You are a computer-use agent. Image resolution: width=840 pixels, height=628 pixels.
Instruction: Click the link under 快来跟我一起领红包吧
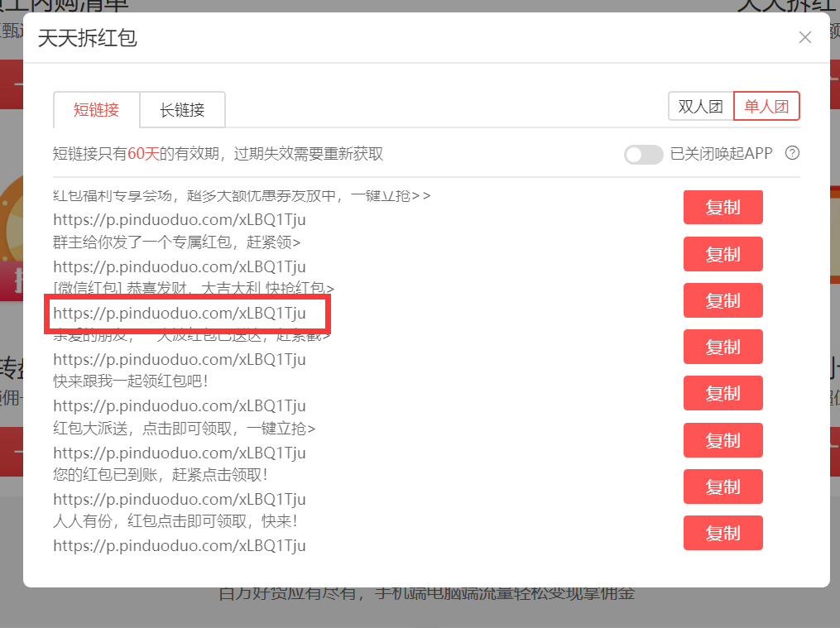pos(180,405)
